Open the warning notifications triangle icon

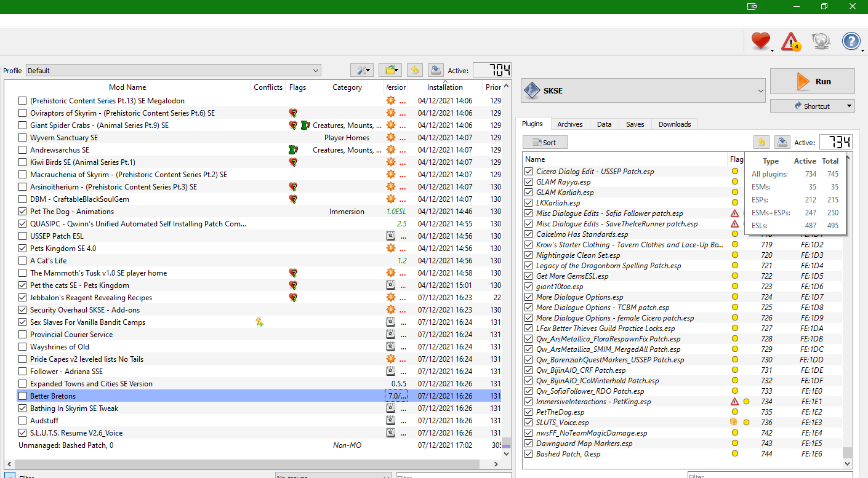[x=790, y=41]
